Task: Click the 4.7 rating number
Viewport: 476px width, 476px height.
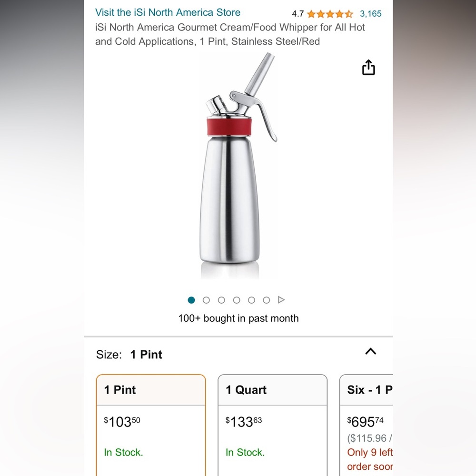Action: point(298,14)
